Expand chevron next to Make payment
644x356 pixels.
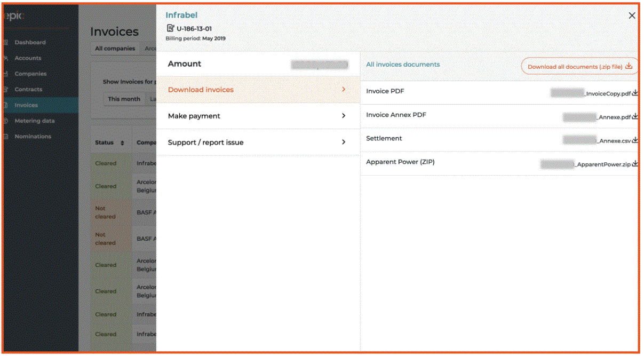pos(344,116)
